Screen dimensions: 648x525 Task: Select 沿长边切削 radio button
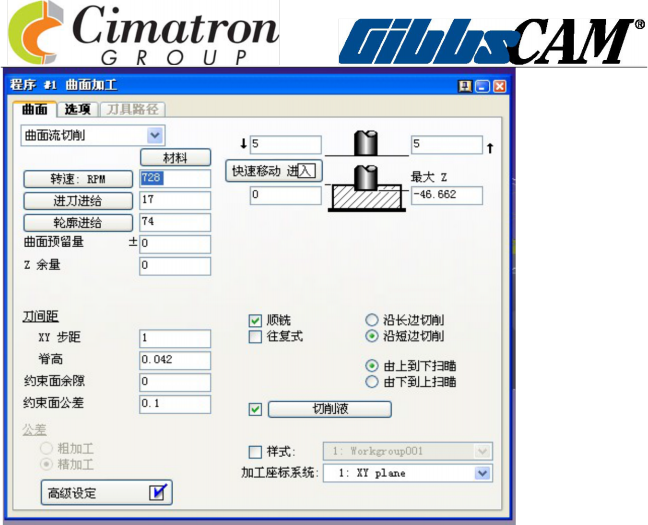pyautogui.click(x=372, y=320)
